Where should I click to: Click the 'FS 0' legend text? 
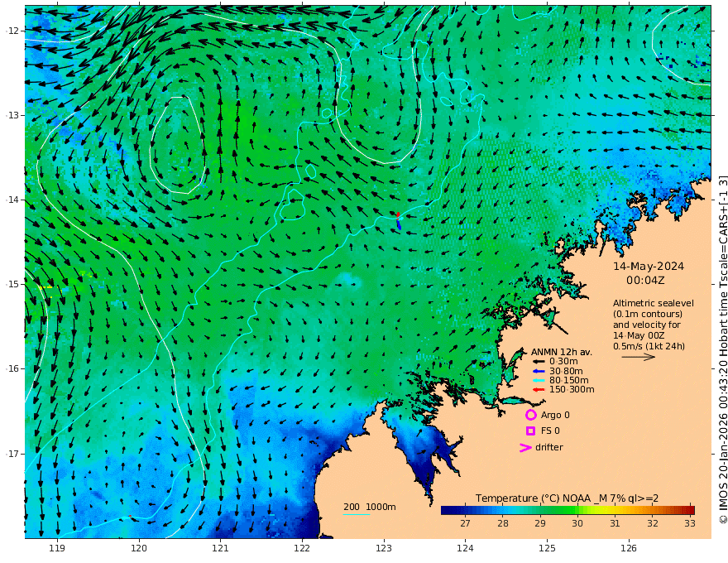click(x=550, y=431)
